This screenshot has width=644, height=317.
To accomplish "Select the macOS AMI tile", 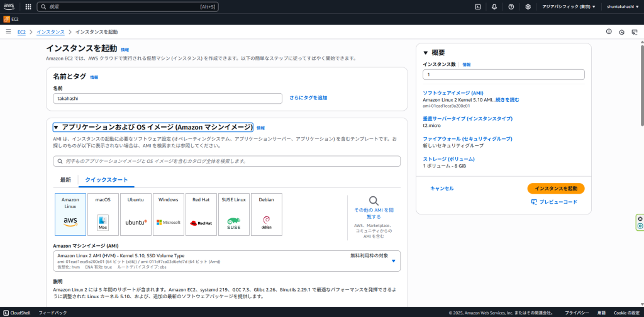I will click(x=103, y=214).
